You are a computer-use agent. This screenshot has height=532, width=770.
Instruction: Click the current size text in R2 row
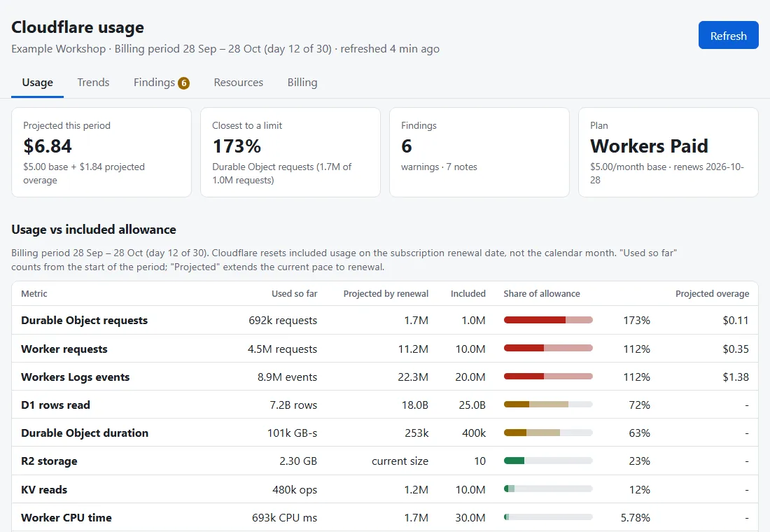[400, 461]
